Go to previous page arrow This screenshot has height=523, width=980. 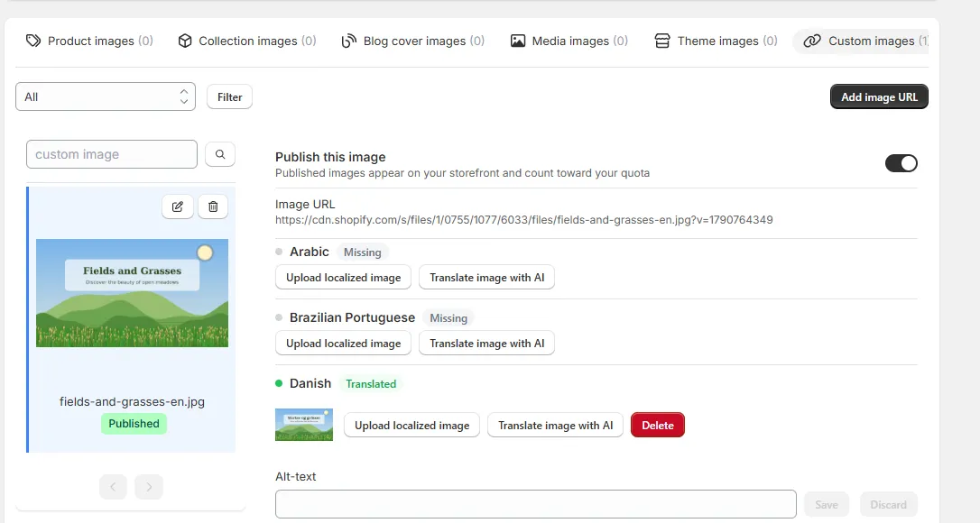coord(113,487)
